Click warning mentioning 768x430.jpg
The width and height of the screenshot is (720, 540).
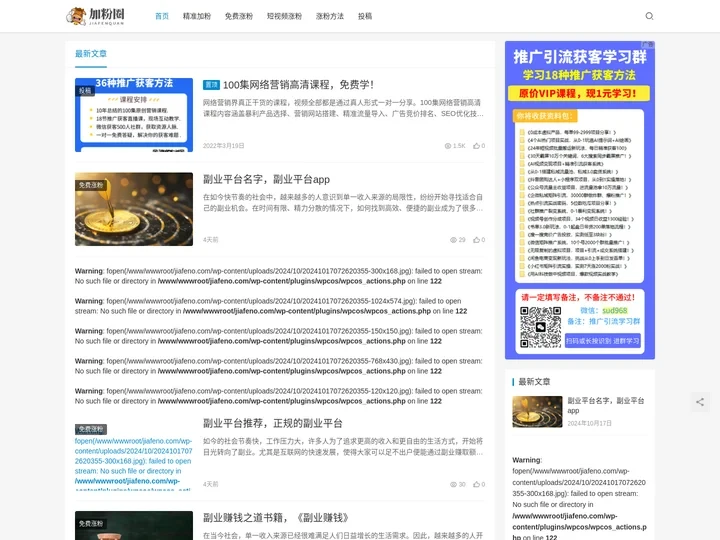pos(279,366)
